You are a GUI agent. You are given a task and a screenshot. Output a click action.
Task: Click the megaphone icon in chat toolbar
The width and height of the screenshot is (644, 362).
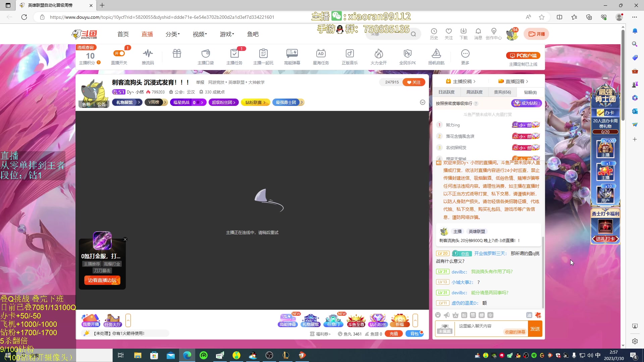pyautogui.click(x=446, y=315)
